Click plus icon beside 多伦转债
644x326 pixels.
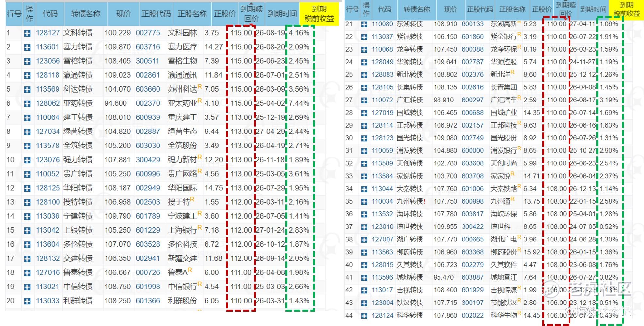pos(27,245)
